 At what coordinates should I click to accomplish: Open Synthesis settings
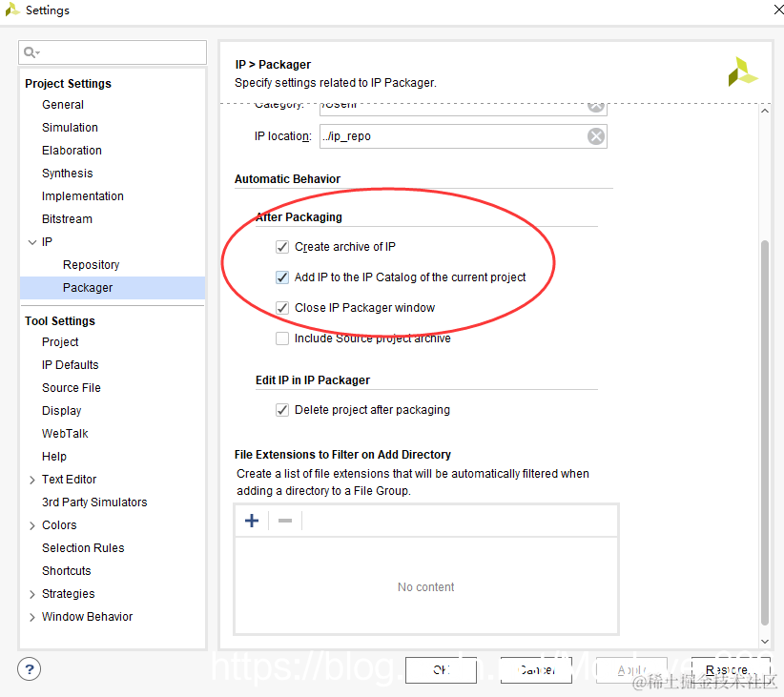(68, 174)
